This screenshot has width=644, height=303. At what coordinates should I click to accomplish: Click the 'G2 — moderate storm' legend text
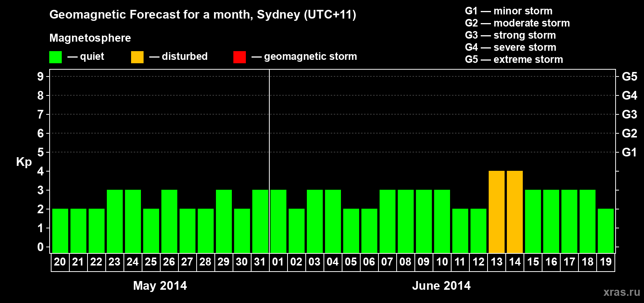point(517,23)
